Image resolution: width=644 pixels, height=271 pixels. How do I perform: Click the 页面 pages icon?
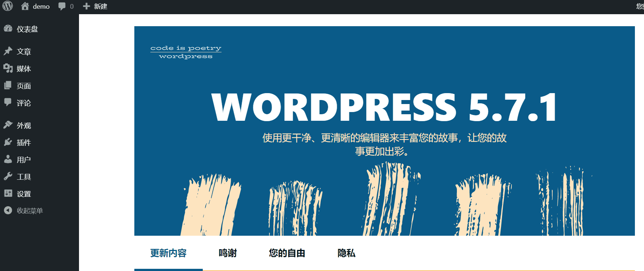point(8,85)
